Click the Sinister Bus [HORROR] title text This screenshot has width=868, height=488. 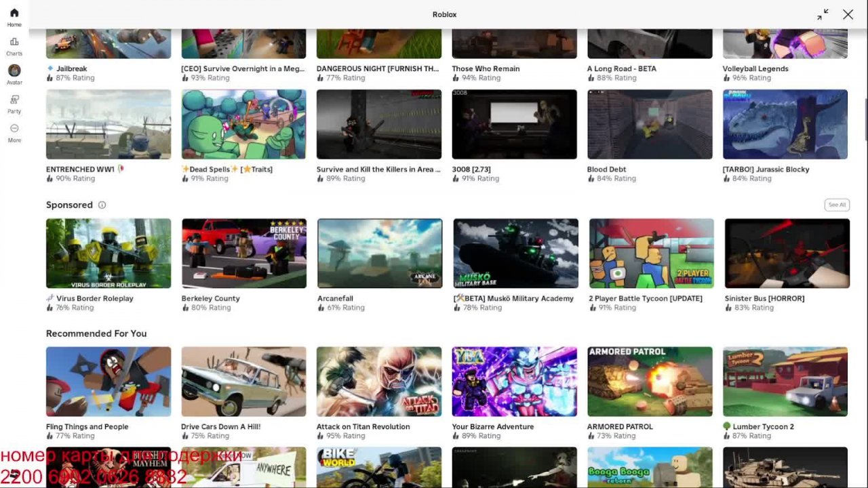click(765, 298)
